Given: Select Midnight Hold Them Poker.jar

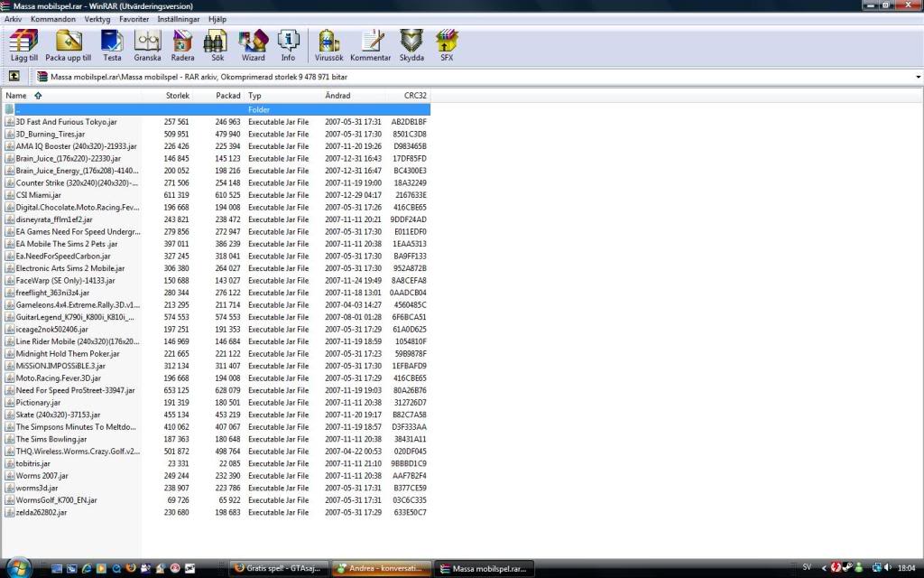Looking at the screenshot, I should click(x=68, y=354).
